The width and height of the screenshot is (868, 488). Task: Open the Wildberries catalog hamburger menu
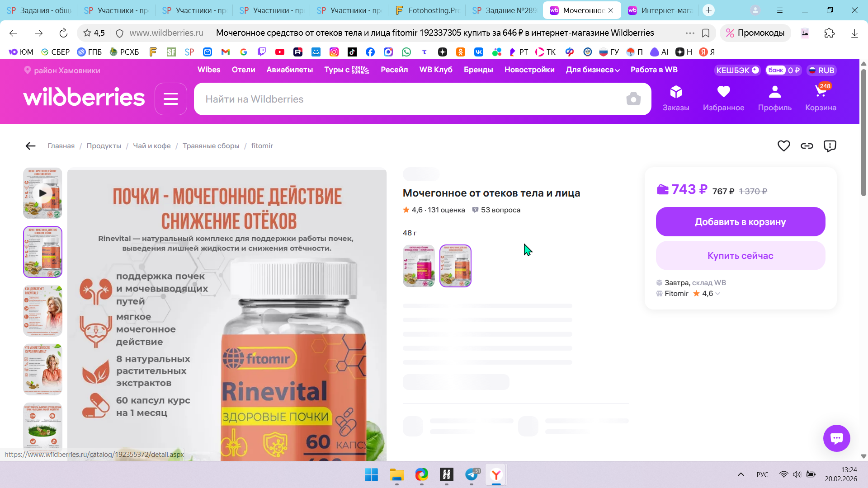[170, 99]
